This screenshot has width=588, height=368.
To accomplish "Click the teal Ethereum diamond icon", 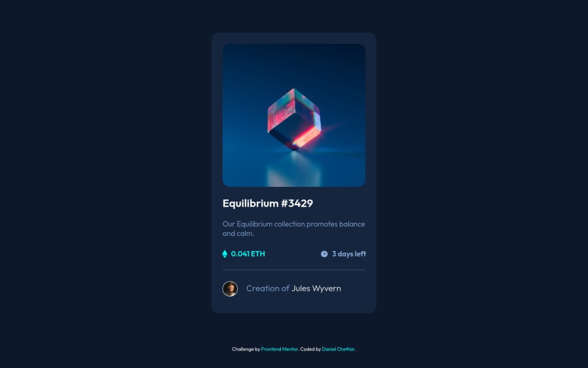I will pos(225,254).
